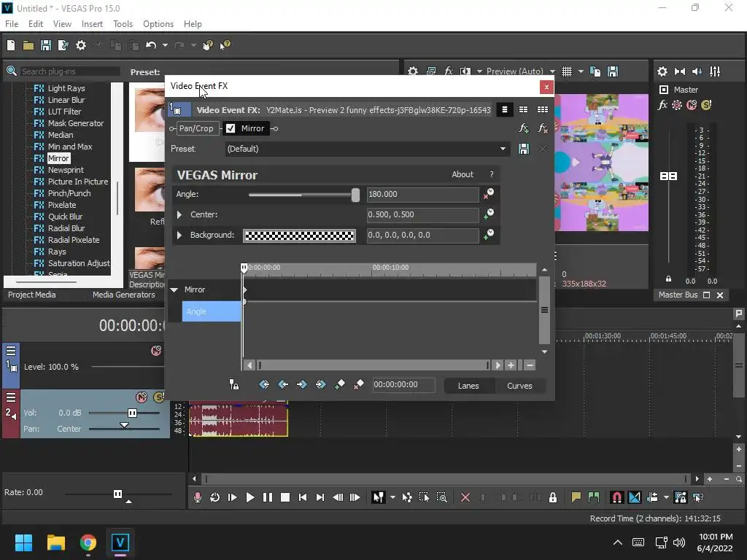
Task: Uncheck the Mirror effect checkbox
Action: (231, 128)
